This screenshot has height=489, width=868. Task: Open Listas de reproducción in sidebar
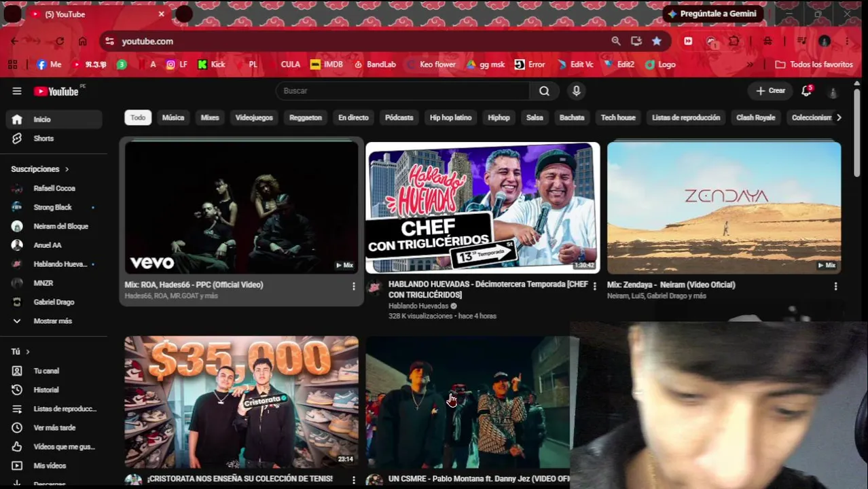coord(54,409)
